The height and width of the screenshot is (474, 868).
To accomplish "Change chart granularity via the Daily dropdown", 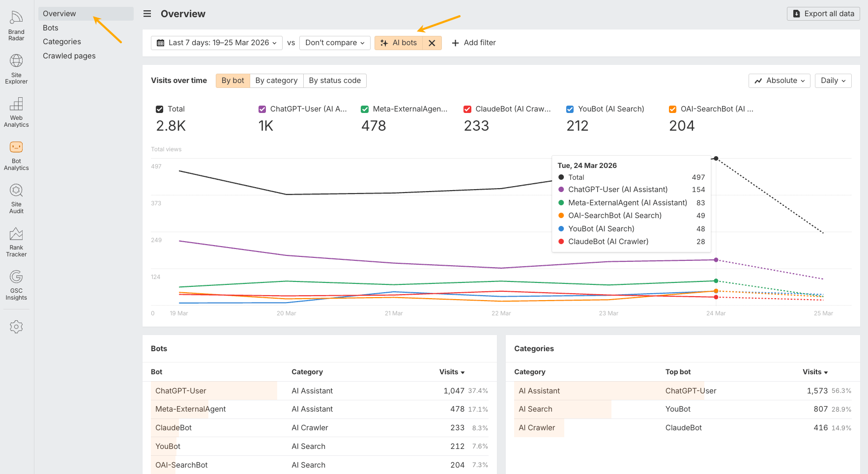I will tap(833, 80).
